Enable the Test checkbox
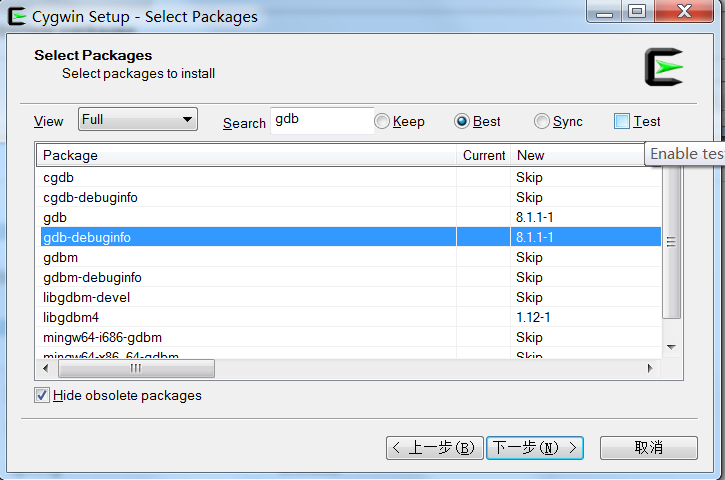 point(621,121)
